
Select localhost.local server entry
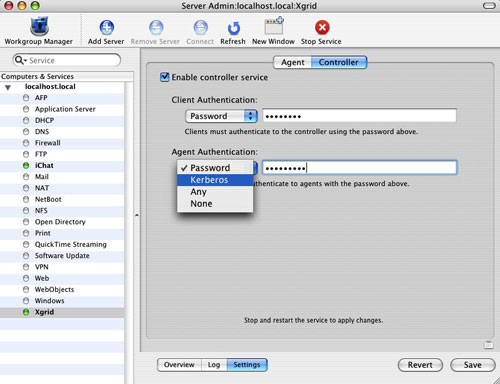tap(50, 87)
